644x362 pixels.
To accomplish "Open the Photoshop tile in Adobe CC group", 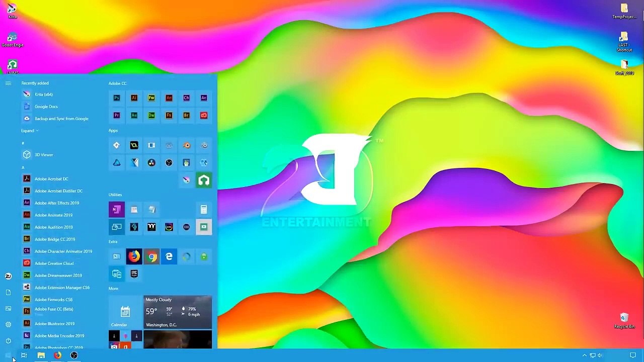I will [117, 98].
